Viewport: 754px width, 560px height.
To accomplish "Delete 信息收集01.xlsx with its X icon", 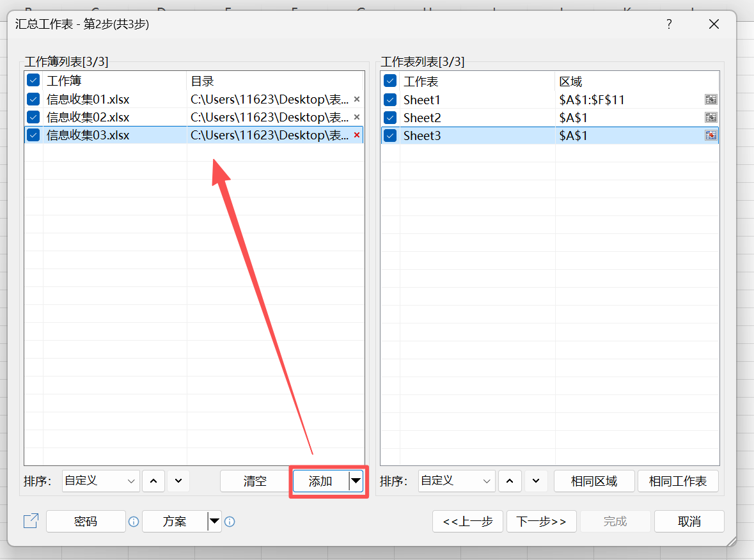I will 357,99.
